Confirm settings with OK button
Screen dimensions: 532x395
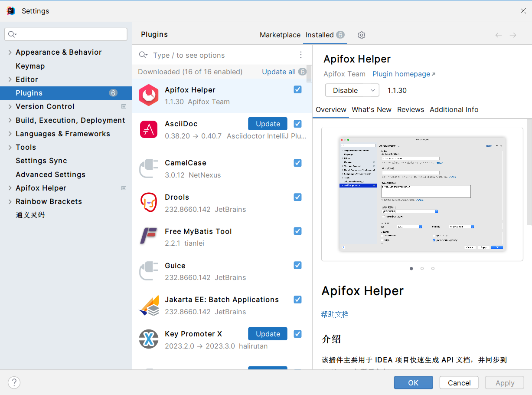click(x=413, y=382)
